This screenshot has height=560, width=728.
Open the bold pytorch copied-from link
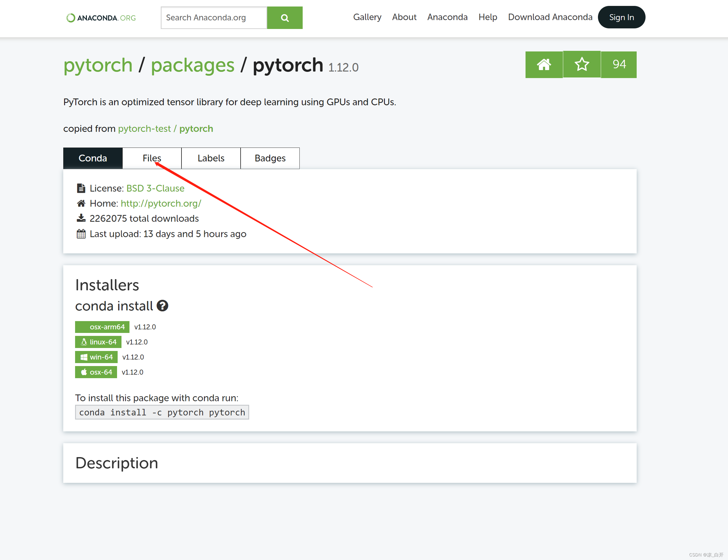point(196,129)
